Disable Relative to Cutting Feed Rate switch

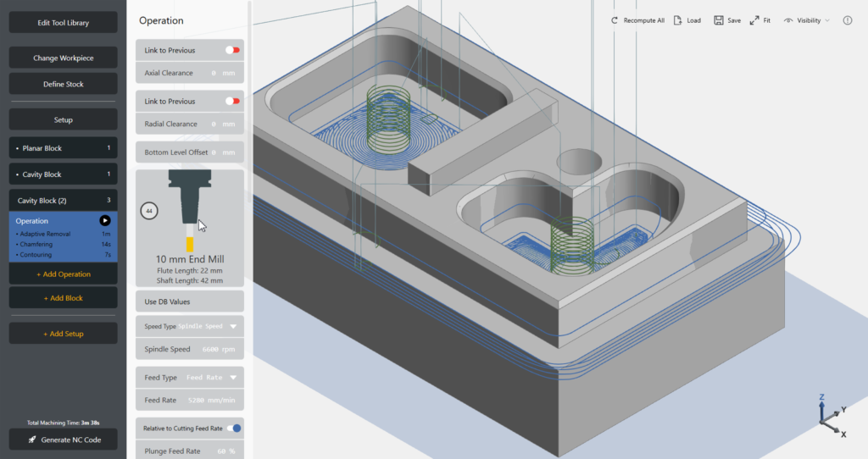[232, 429]
